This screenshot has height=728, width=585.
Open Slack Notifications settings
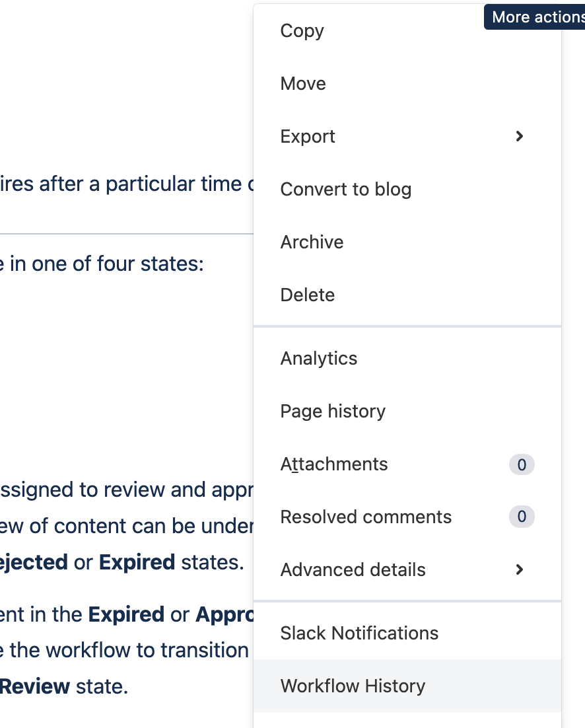407,634
